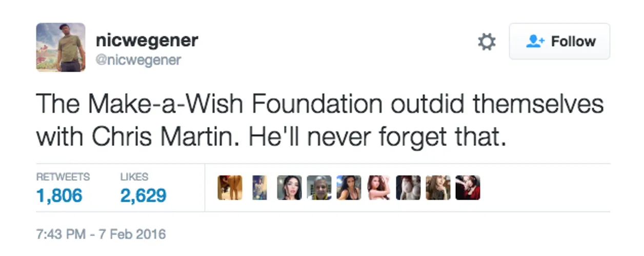Viewport: 644px width, 256px height.
Task: Click the third liker avatar, dark-haired woman
Action: tap(289, 187)
